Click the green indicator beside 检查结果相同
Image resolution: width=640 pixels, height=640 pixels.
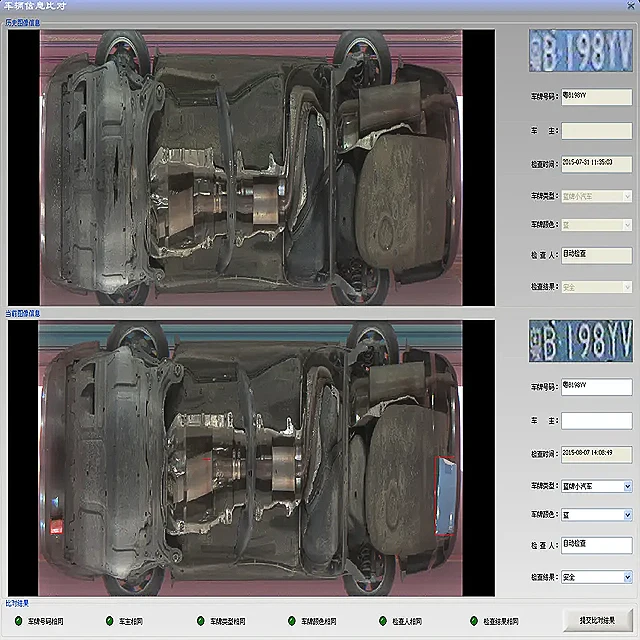tap(472, 621)
